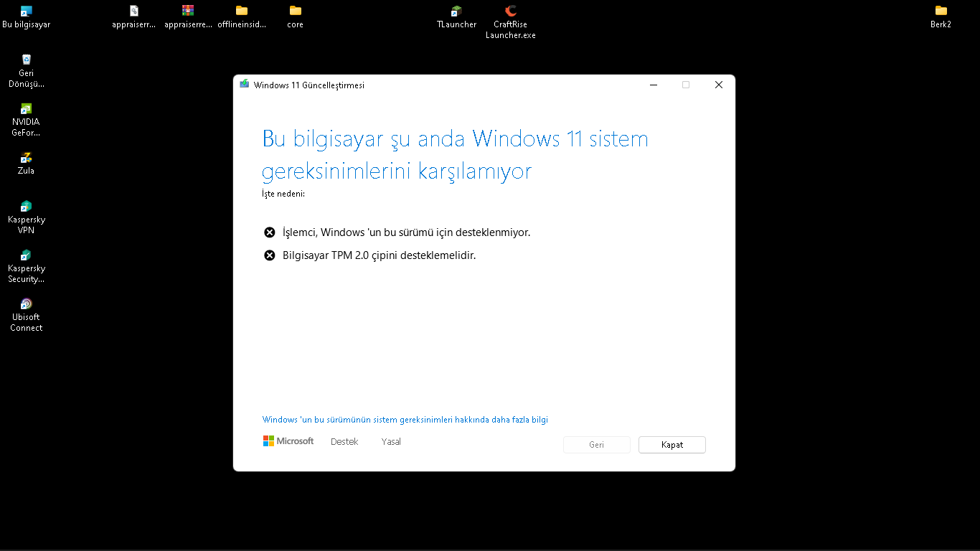The image size is (980, 551).
Task: Click the error icon beside the TPM 2.0 message
Action: (x=270, y=255)
